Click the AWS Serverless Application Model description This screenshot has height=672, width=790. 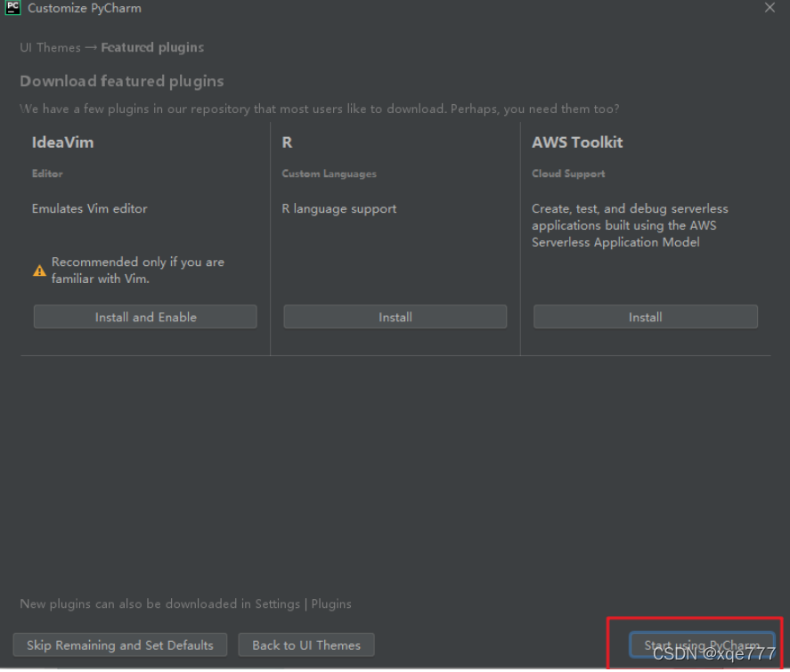[630, 225]
